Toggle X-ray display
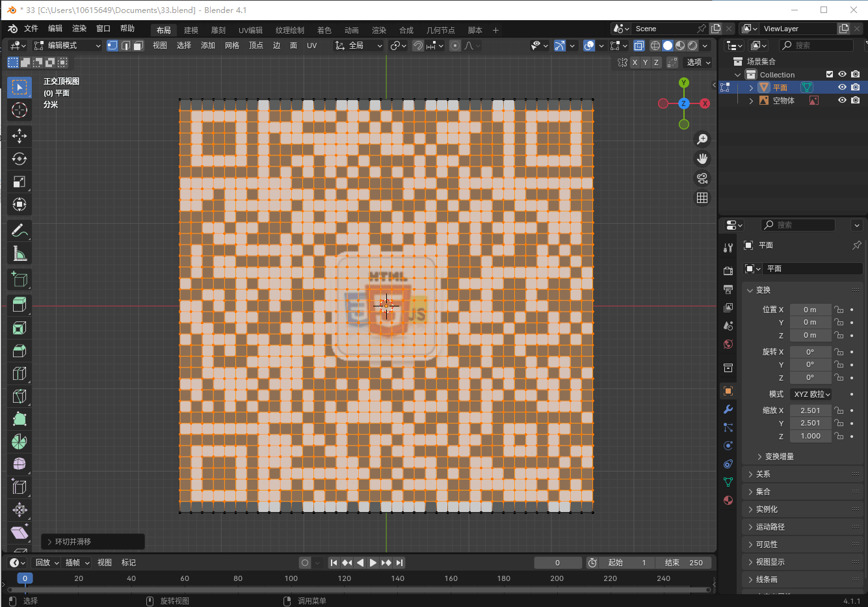868x607 pixels. tap(639, 46)
